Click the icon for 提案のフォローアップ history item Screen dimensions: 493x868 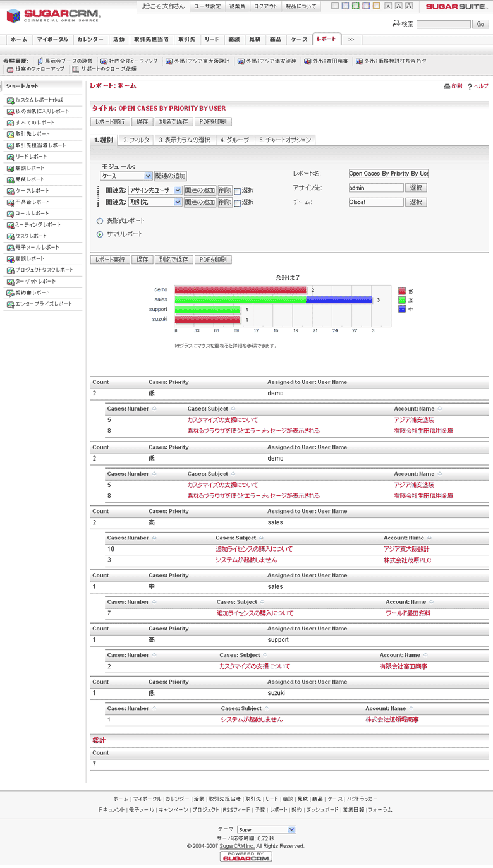click(x=10, y=69)
